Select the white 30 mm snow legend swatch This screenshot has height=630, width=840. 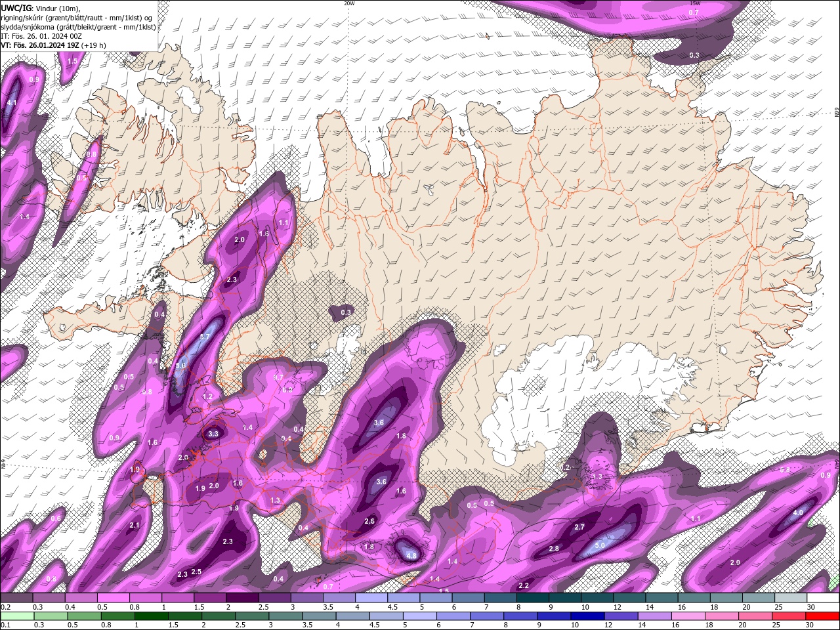823,598
